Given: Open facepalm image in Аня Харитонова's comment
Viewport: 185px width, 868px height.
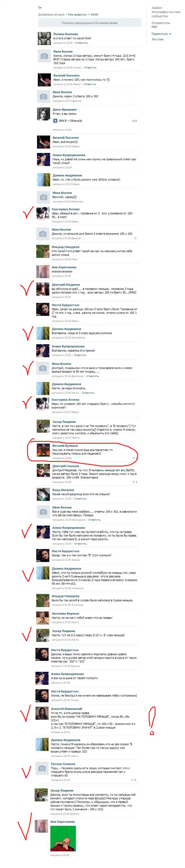Looking at the screenshot, I should coord(63,839).
